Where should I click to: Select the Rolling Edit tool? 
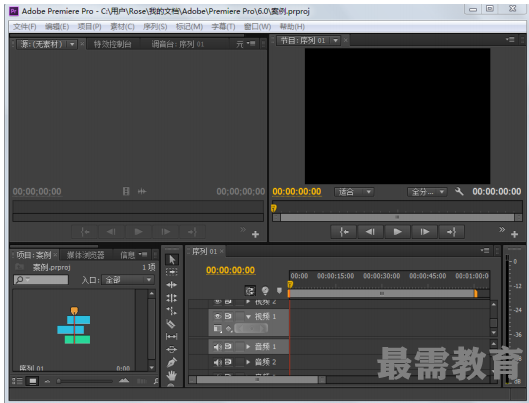[172, 298]
